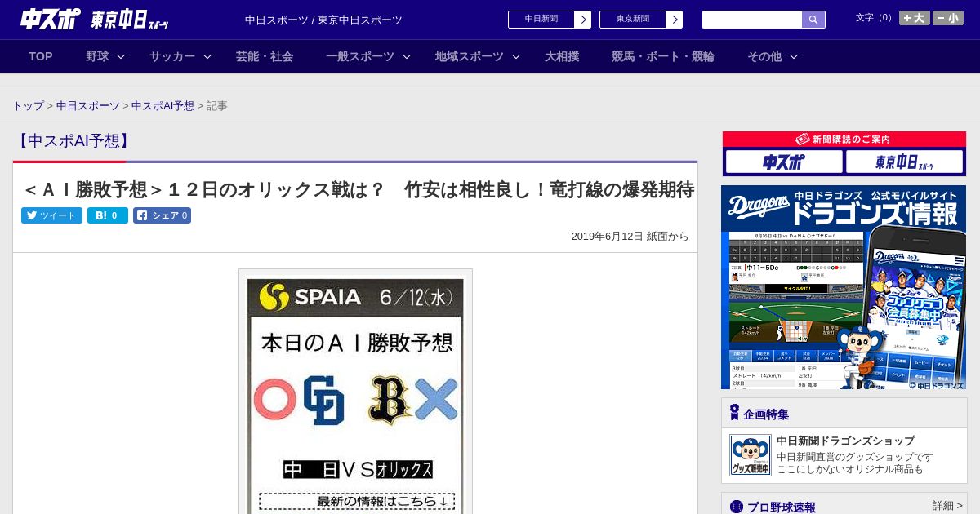Click 【中スポAI予想】 section heading
Screen dimensions: 980x514
point(73,141)
